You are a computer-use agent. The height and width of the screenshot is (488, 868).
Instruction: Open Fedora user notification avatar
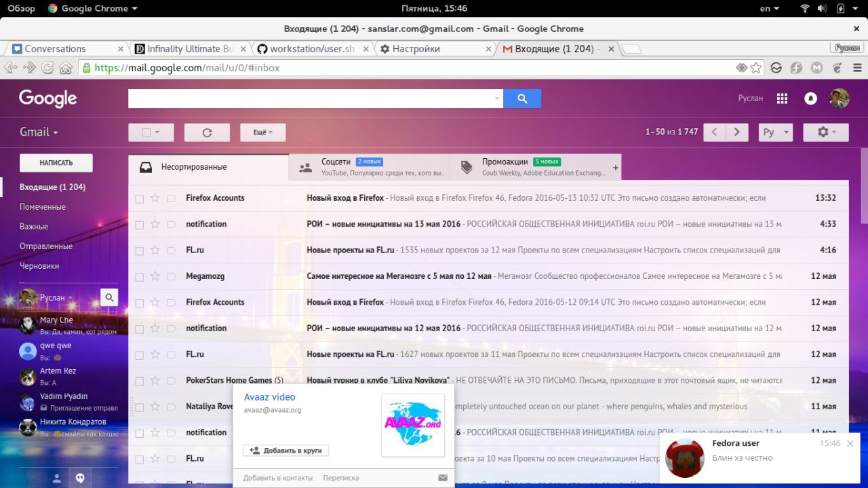click(x=684, y=458)
